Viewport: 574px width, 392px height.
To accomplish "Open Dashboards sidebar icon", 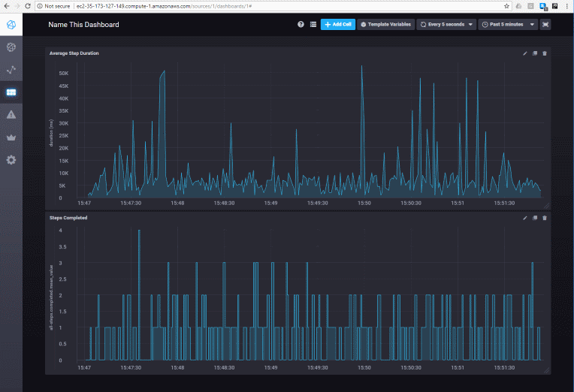I will coord(11,92).
